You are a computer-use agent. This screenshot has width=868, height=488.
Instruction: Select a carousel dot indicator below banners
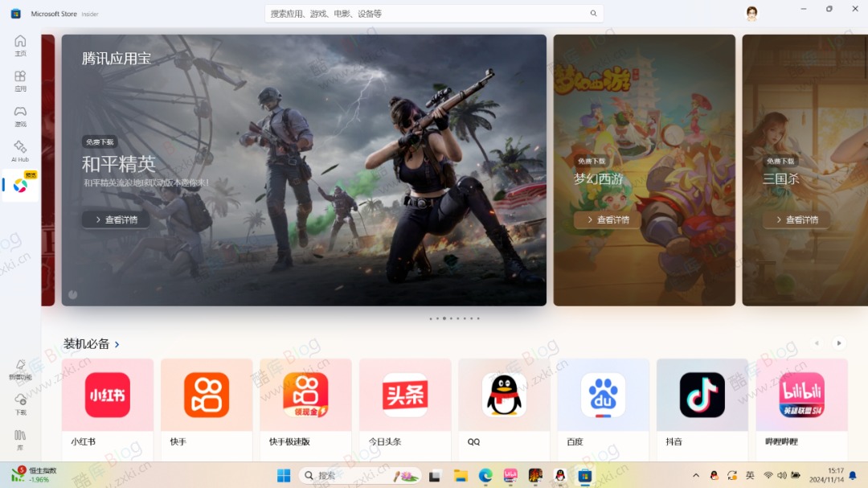444,318
